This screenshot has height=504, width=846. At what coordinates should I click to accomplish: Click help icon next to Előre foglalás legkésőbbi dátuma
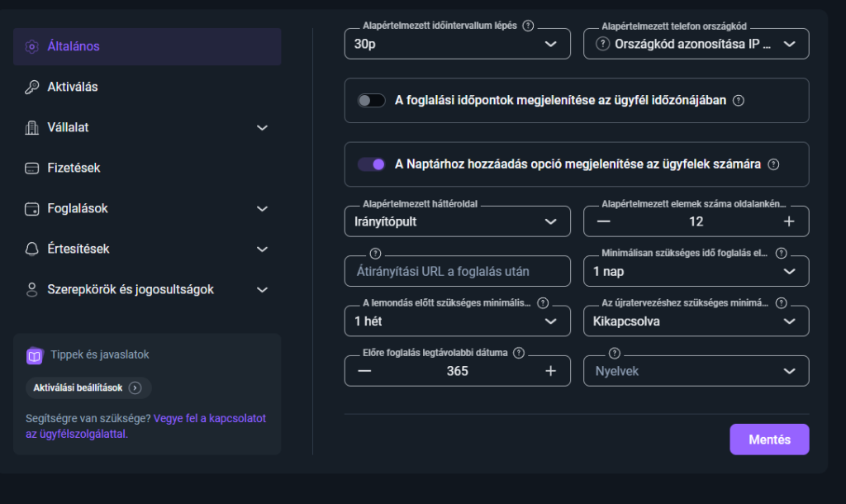point(519,353)
